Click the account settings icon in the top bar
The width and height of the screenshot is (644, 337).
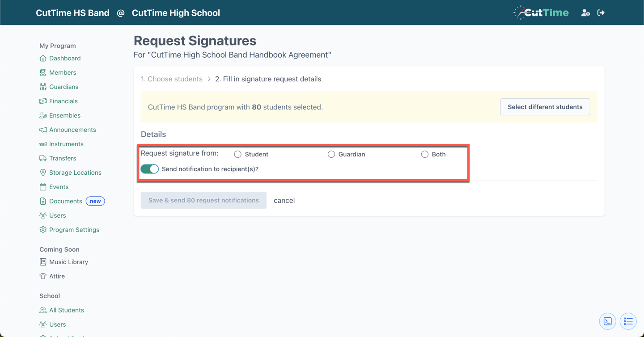click(585, 13)
